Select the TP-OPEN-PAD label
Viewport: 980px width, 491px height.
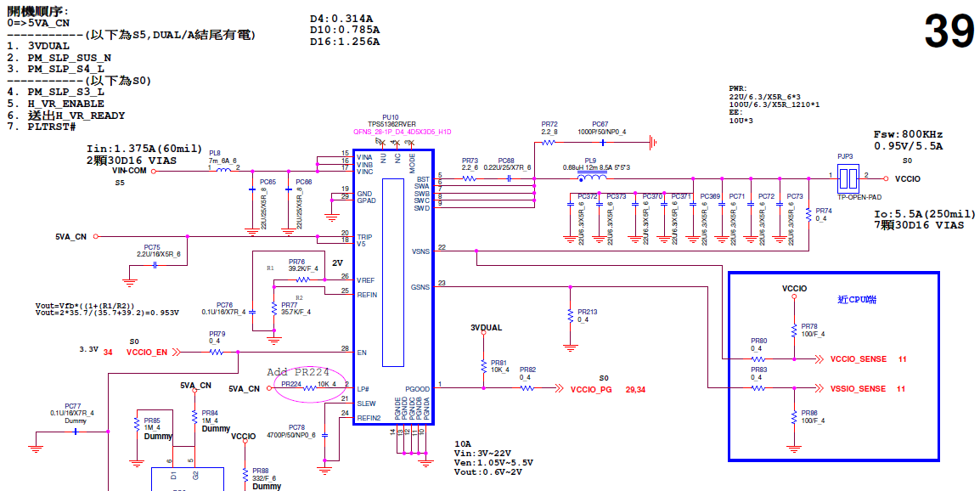pyautogui.click(x=859, y=197)
